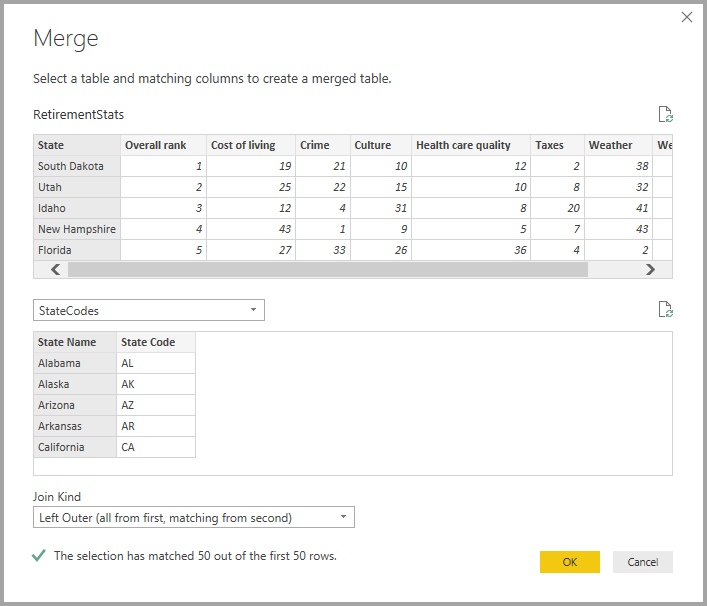Select the State Name column header
The height and width of the screenshot is (606, 707).
75,342
